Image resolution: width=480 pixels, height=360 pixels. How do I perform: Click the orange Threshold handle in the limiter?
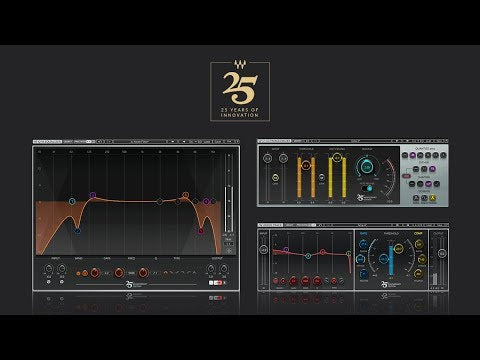(x=306, y=165)
